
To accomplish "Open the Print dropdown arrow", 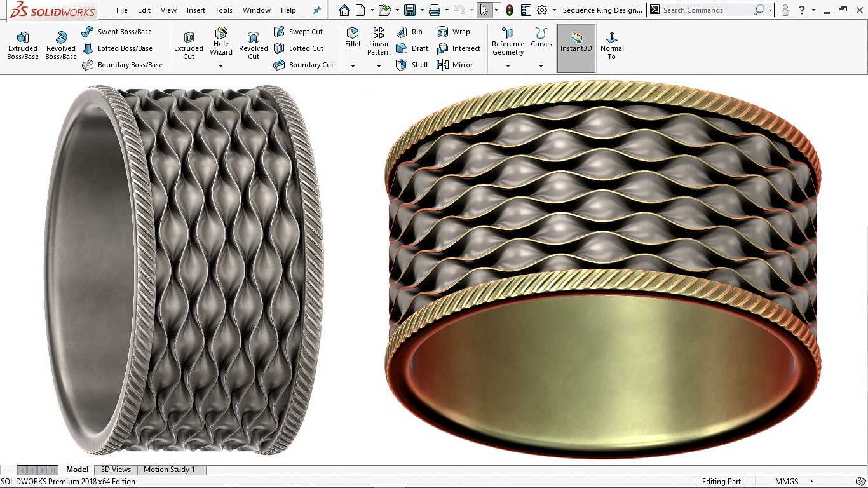I will [x=446, y=10].
